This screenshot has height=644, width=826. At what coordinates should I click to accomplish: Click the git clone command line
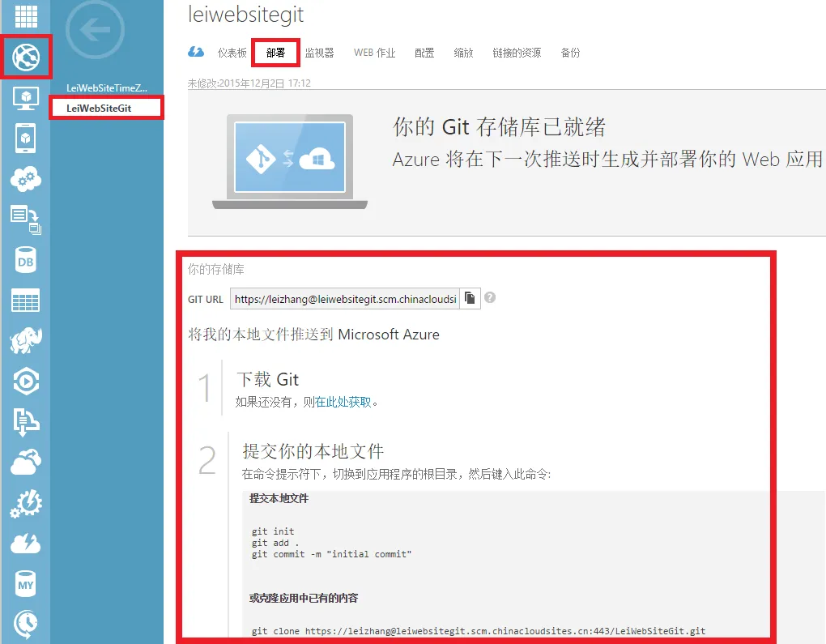(479, 631)
